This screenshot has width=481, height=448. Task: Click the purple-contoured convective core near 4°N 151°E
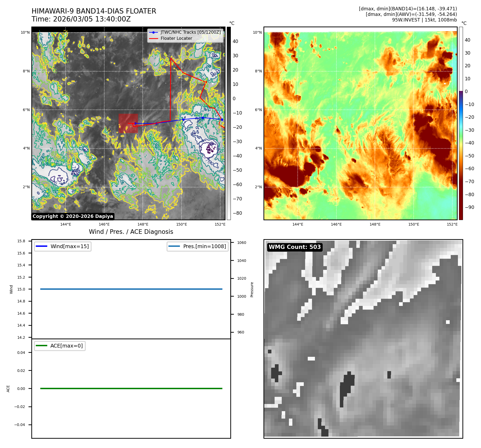(209, 149)
